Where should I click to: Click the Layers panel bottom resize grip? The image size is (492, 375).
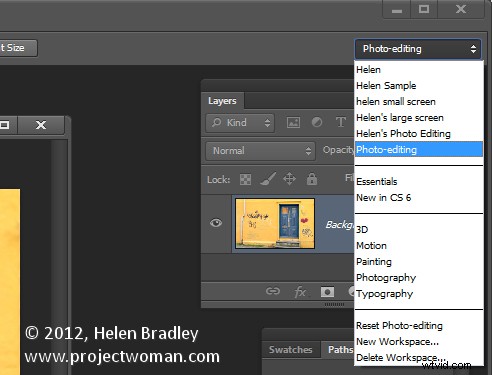pos(334,304)
